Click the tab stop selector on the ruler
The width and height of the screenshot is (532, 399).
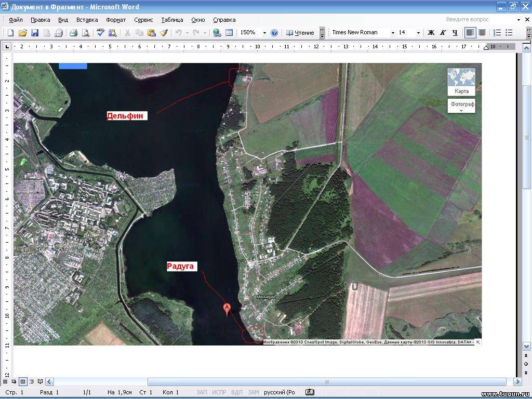pyautogui.click(x=7, y=46)
